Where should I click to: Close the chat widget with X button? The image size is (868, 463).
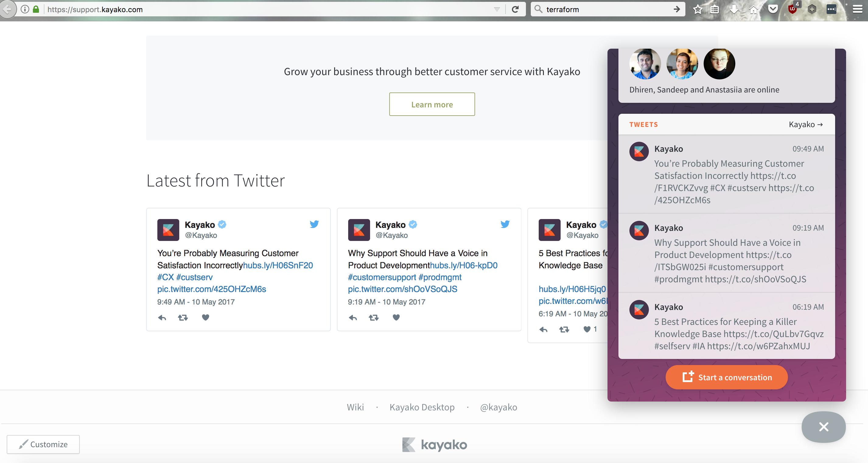click(823, 426)
